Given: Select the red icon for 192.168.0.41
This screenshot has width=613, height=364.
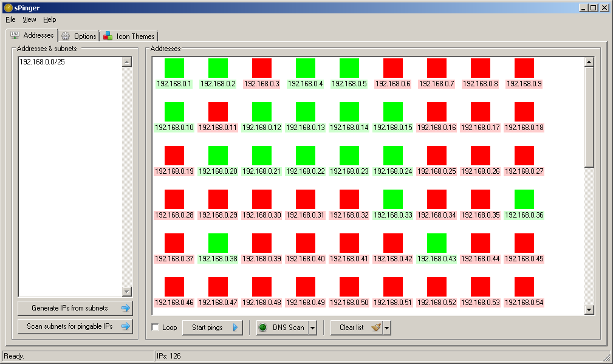Looking at the screenshot, I should [x=349, y=243].
